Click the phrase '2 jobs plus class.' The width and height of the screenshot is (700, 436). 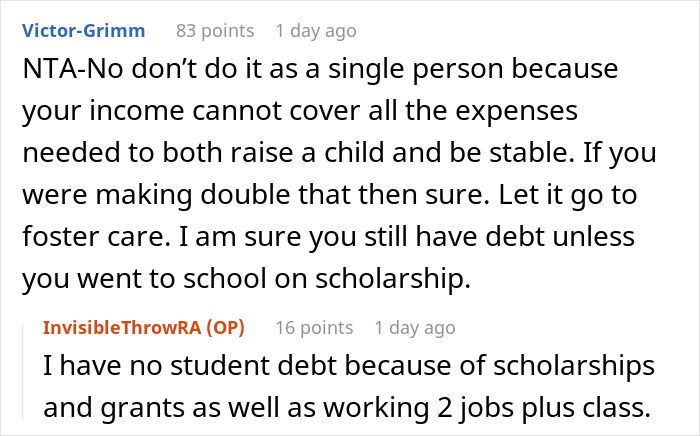pyautogui.click(x=543, y=407)
